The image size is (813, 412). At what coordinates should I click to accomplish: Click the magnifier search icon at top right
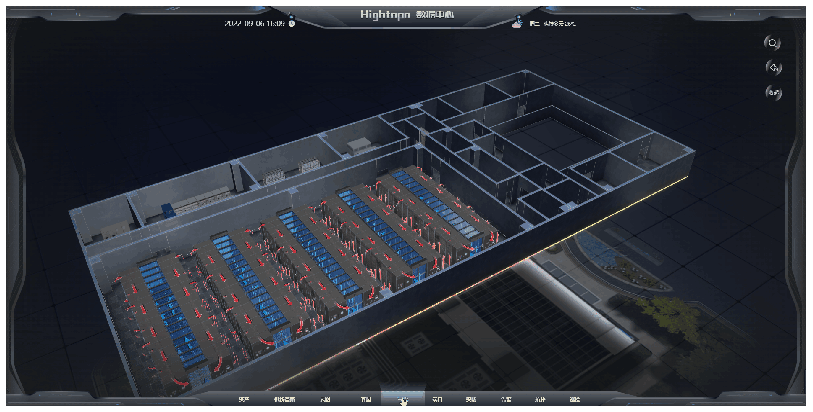coord(772,43)
